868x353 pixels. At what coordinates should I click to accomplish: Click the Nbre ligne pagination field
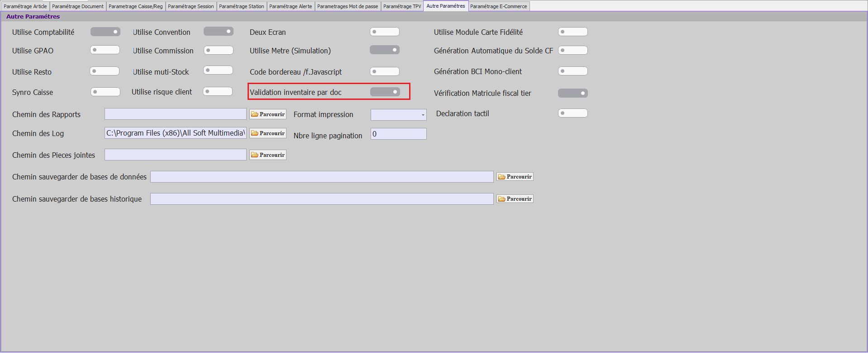(399, 134)
